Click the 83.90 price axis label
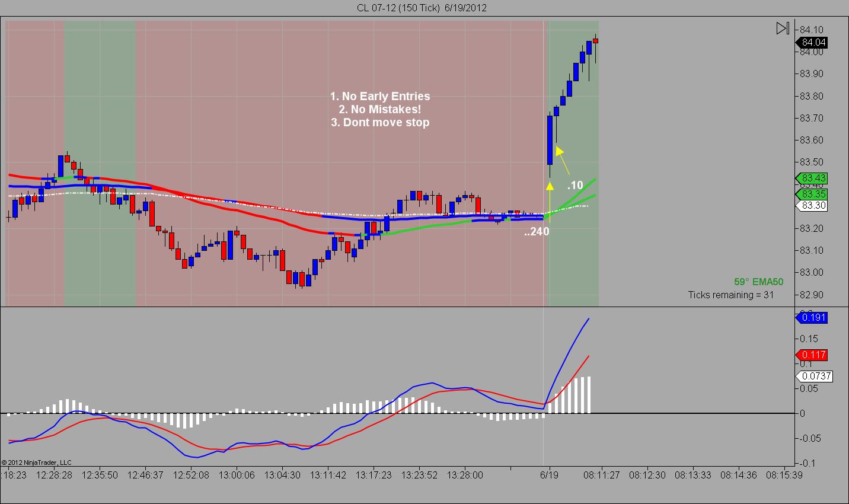849x504 pixels. [x=811, y=74]
